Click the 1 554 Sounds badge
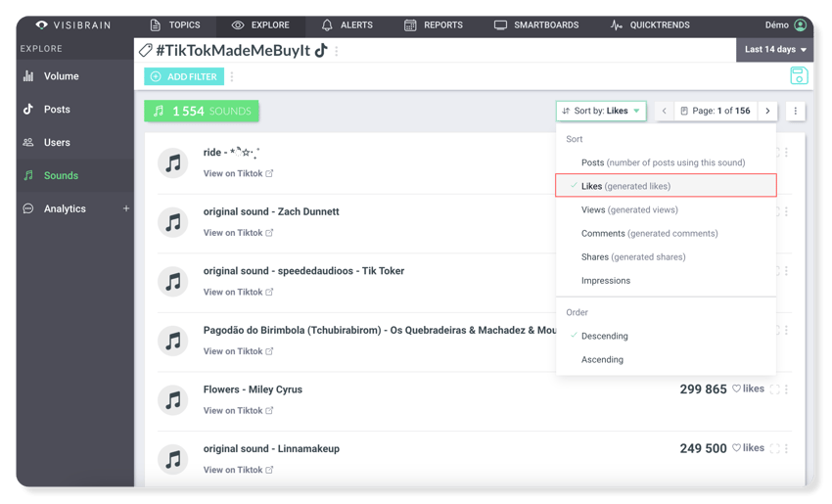The width and height of the screenshot is (832, 504). 201,111
